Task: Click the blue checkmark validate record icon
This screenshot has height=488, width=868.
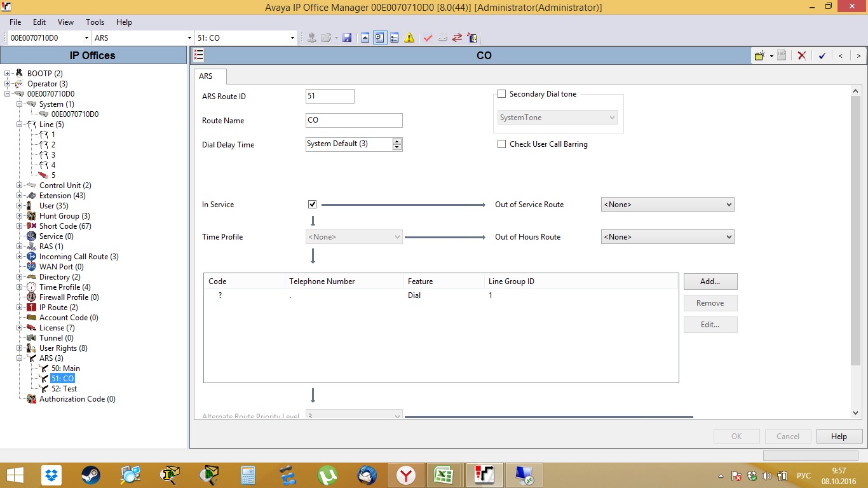Action: click(822, 56)
